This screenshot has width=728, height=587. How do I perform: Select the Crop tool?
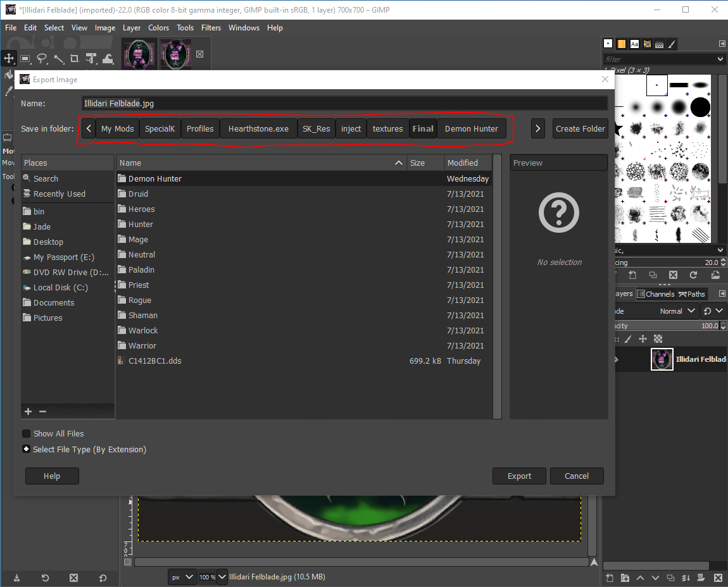(x=75, y=58)
